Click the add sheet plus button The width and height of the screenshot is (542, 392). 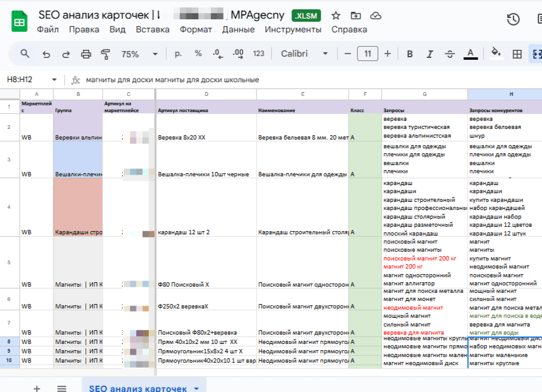[x=37, y=388]
